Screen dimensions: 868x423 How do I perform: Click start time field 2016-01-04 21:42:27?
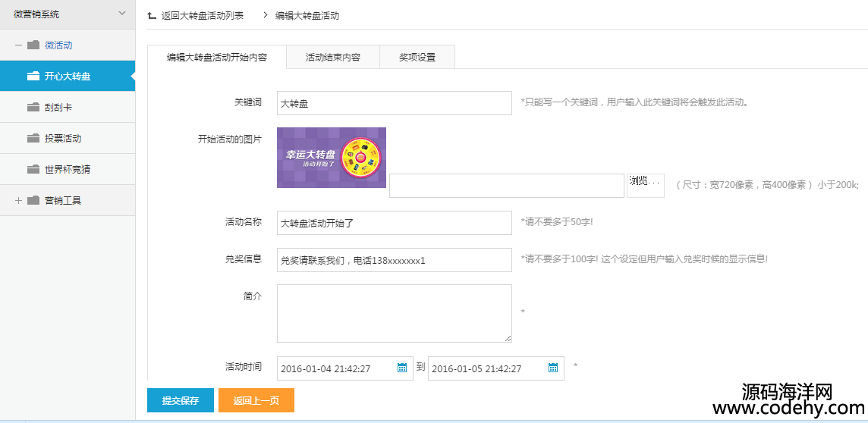(345, 368)
